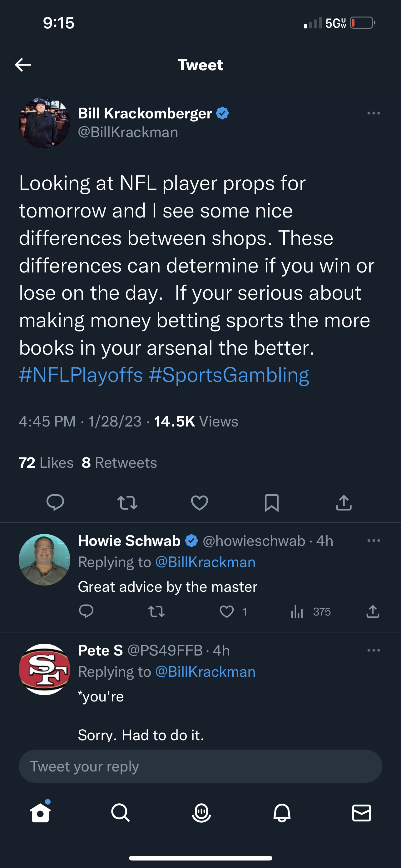Open the Spaces microphone tab
This screenshot has height=868, width=401.
pyautogui.click(x=201, y=812)
